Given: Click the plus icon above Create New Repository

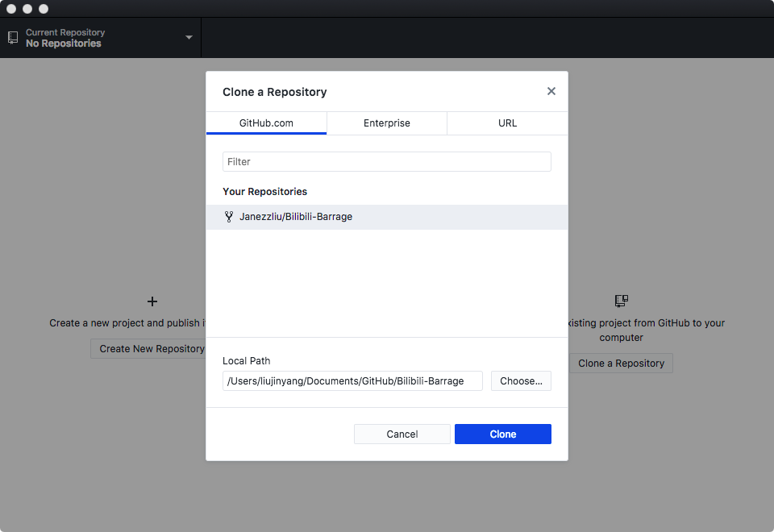Looking at the screenshot, I should [x=152, y=301].
